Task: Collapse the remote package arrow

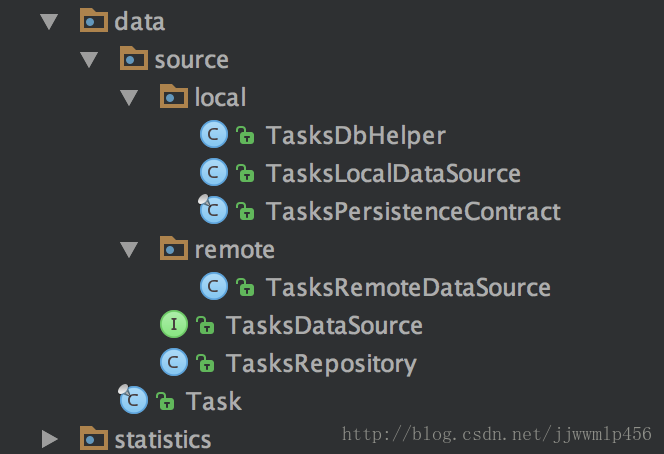Action: (129, 249)
